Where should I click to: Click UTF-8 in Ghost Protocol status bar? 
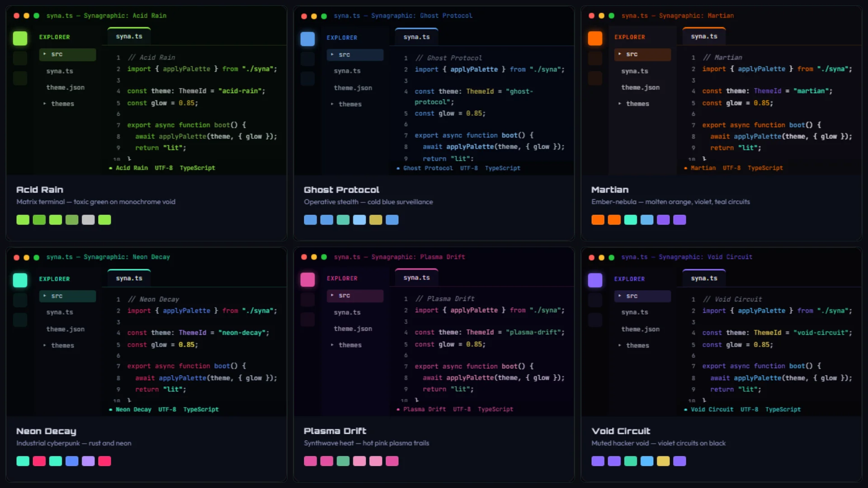click(x=469, y=168)
